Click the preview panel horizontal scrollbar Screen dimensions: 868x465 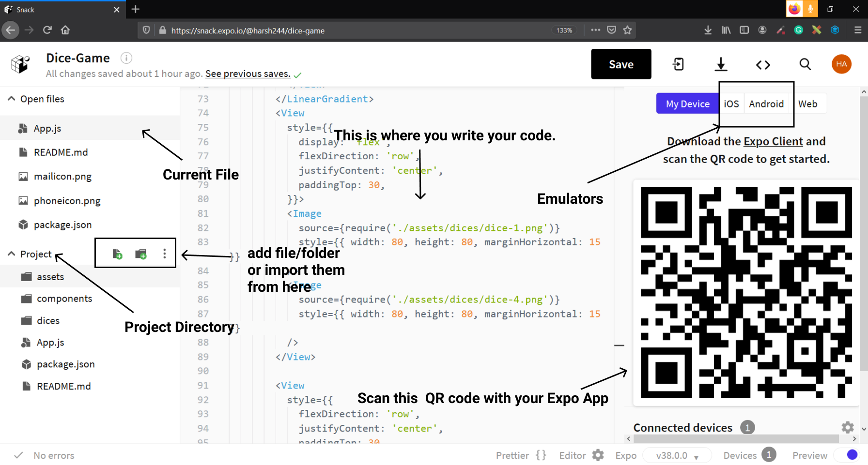pyautogui.click(x=736, y=438)
